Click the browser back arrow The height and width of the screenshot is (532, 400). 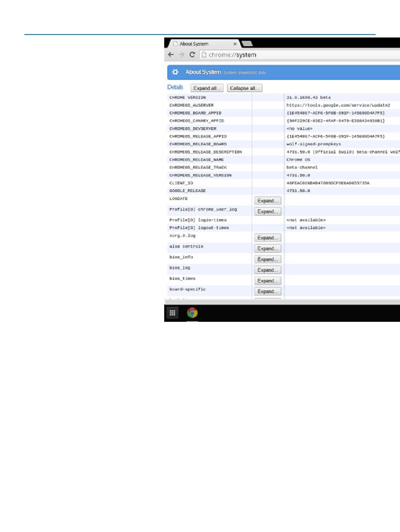pyautogui.click(x=171, y=55)
